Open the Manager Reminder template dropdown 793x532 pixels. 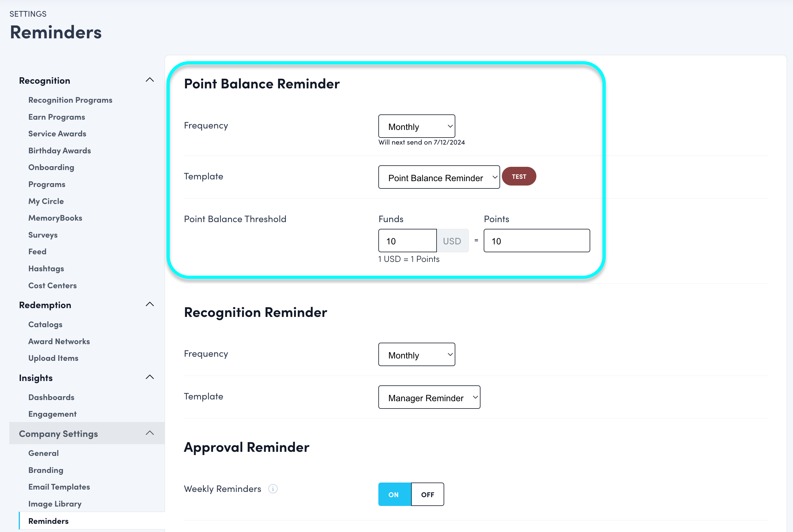(x=429, y=397)
